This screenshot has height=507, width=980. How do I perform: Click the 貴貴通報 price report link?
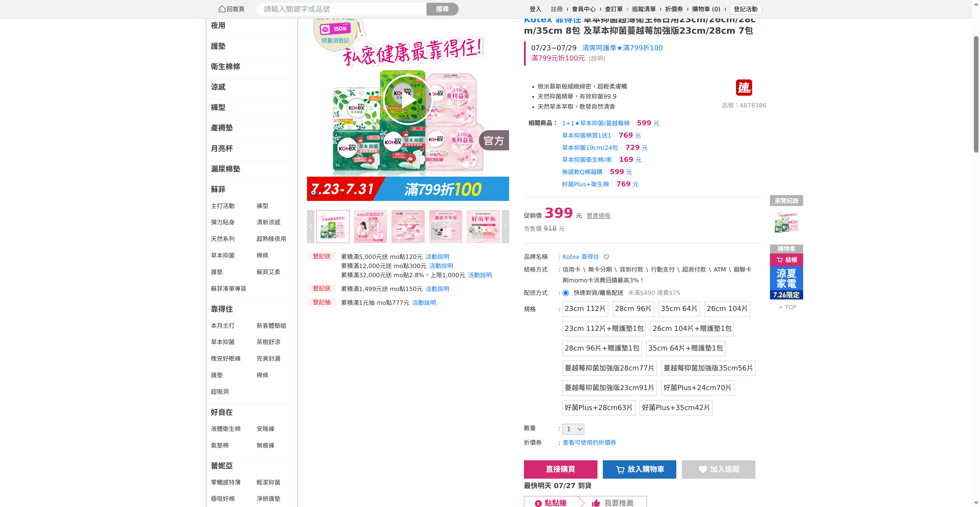598,216
